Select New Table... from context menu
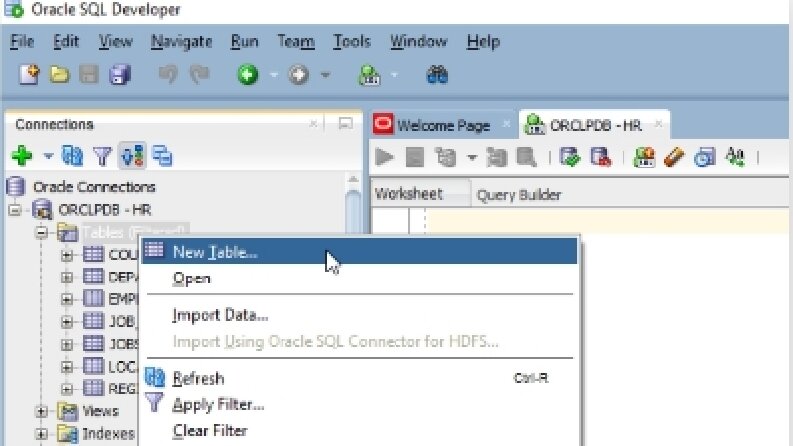Viewport: 793px width, 446px height. (359, 251)
